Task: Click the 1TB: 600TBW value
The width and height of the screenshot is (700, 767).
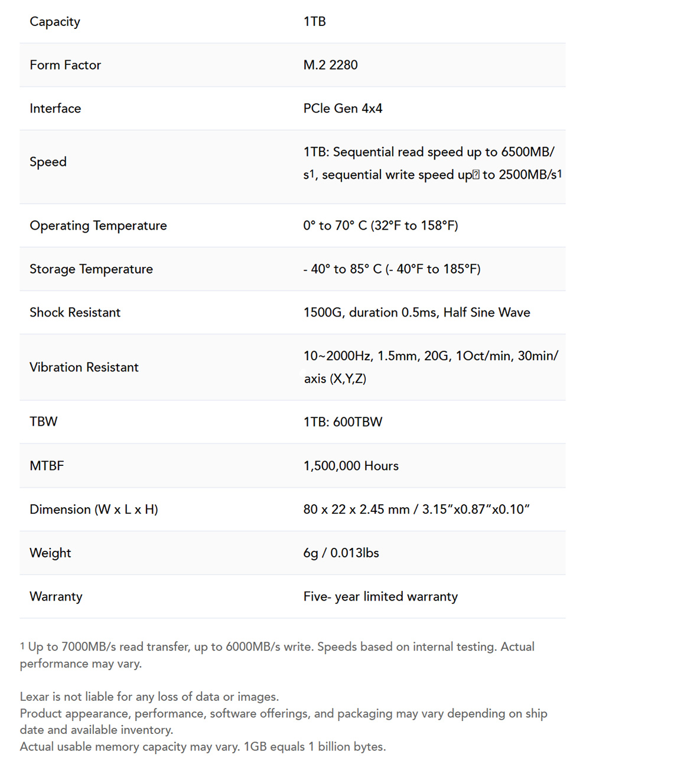Action: (343, 422)
